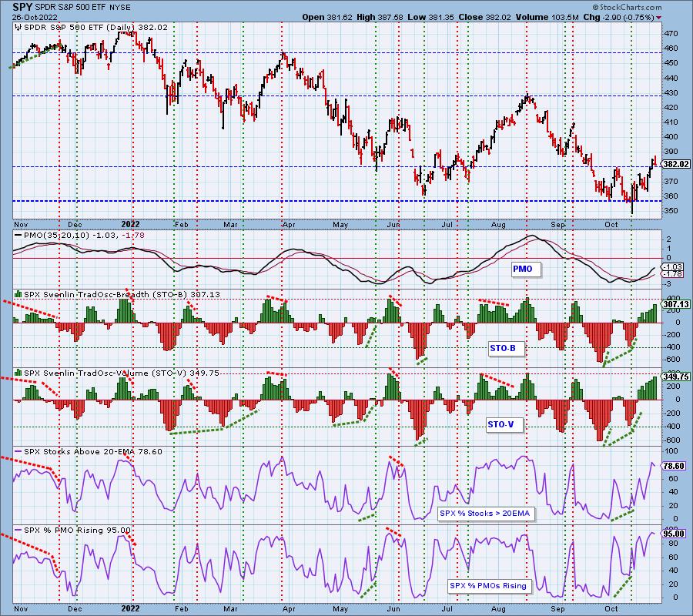Image resolution: width=693 pixels, height=616 pixels.
Task: Click the Jun label on the bottom time axis
Action: (393, 609)
